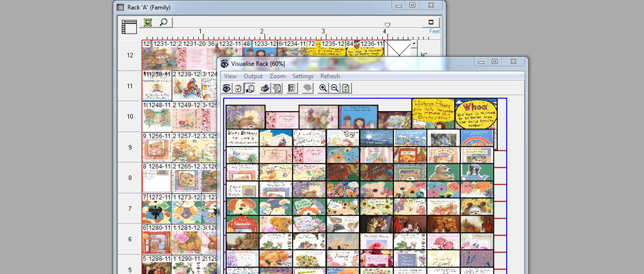The width and height of the screenshot is (644, 274).
Task: Click the copy pages icon in Visualise toolbar
Action: click(250, 88)
